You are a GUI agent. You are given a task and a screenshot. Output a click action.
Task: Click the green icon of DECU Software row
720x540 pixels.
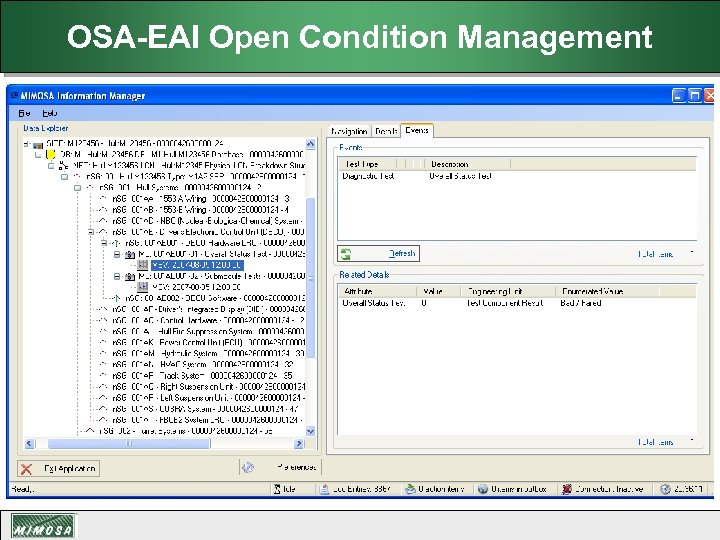[x=116, y=298]
